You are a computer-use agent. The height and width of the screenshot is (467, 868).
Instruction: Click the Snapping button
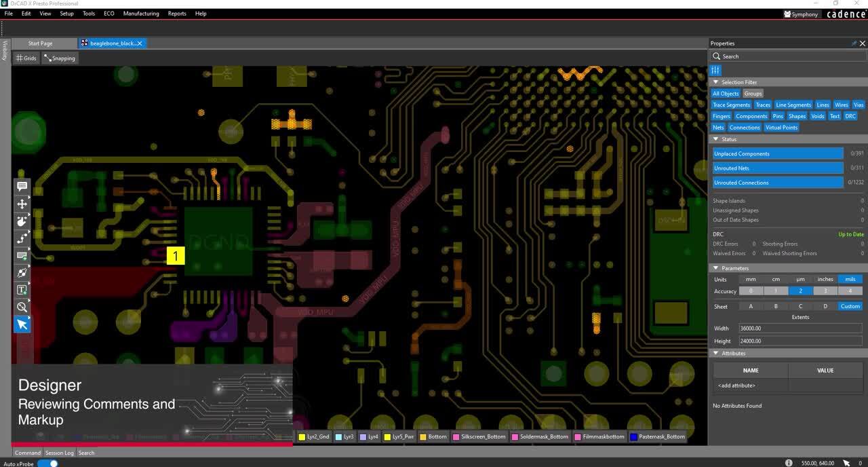click(x=60, y=58)
